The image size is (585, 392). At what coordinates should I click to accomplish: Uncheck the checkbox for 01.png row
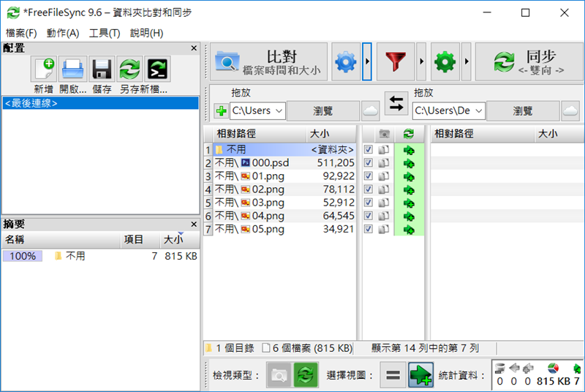tap(369, 176)
